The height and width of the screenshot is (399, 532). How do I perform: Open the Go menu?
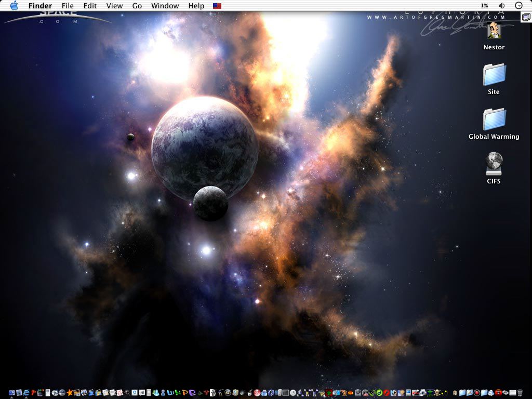pyautogui.click(x=137, y=6)
